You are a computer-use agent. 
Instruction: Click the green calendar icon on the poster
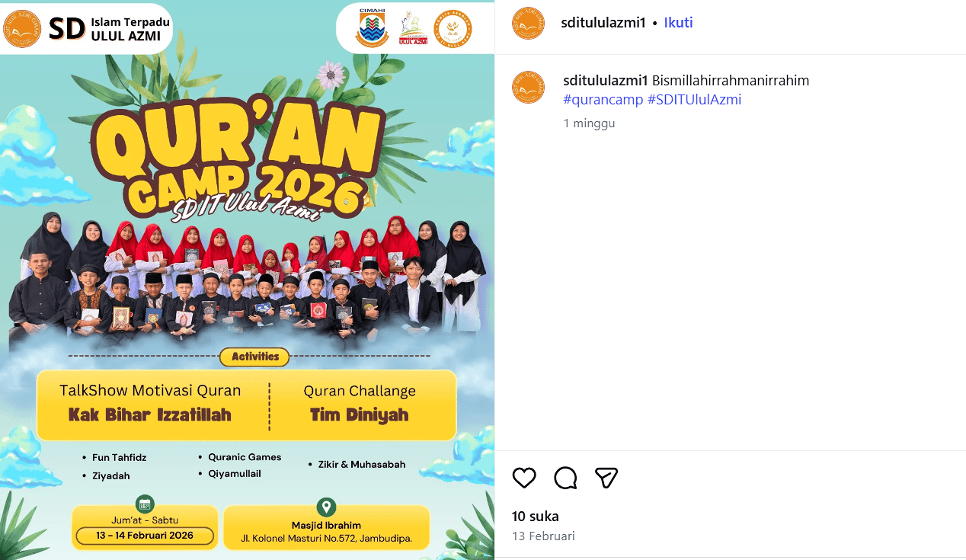pyautogui.click(x=145, y=504)
